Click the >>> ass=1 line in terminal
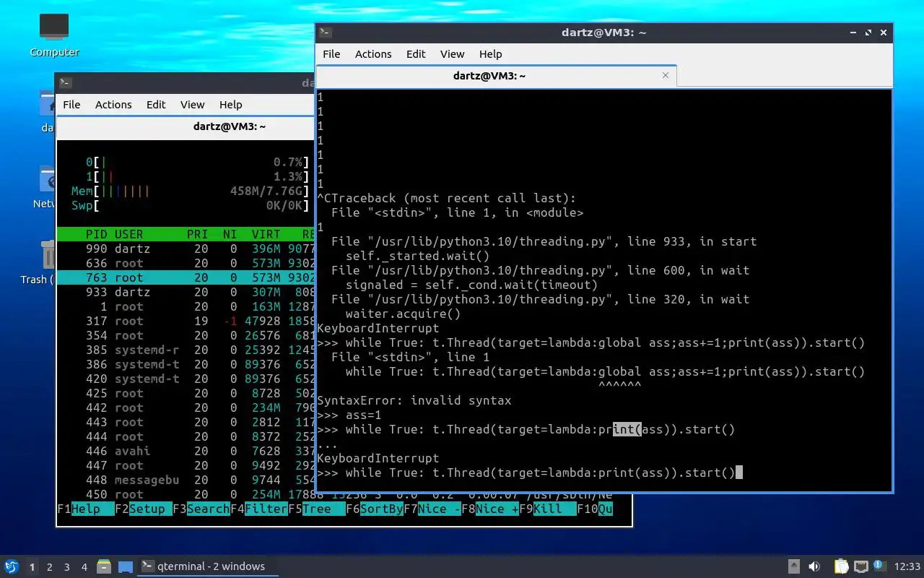 pos(349,415)
